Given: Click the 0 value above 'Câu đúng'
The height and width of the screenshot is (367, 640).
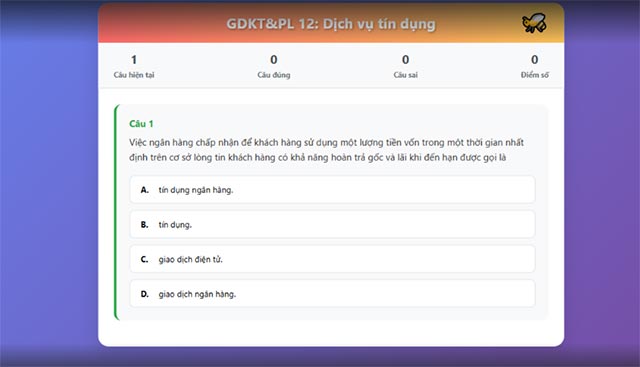Looking at the screenshot, I should coord(274,60).
